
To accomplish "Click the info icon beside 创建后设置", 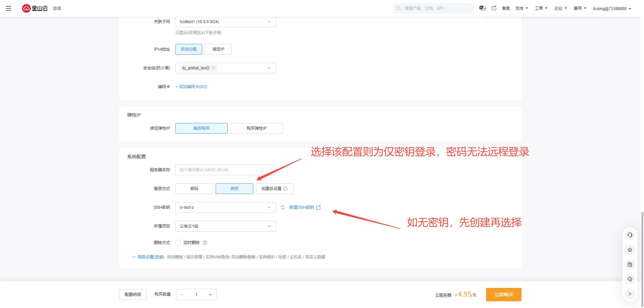I will tap(285, 189).
